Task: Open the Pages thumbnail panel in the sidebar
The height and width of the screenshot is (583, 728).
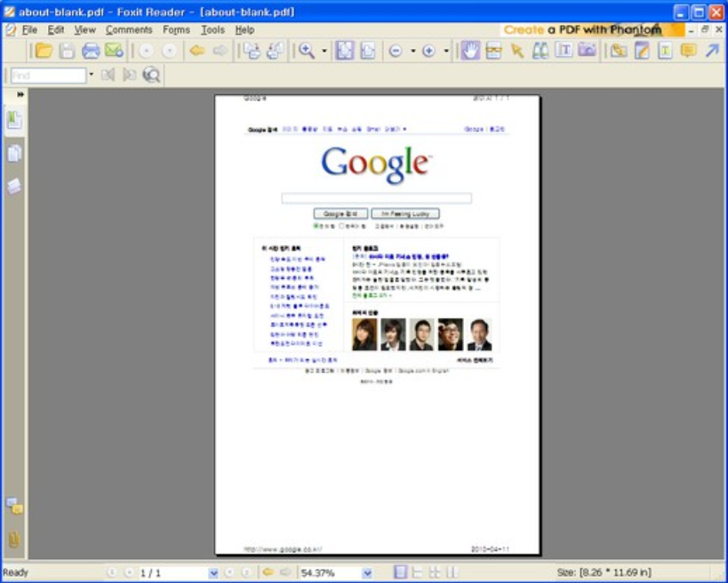Action: (14, 153)
